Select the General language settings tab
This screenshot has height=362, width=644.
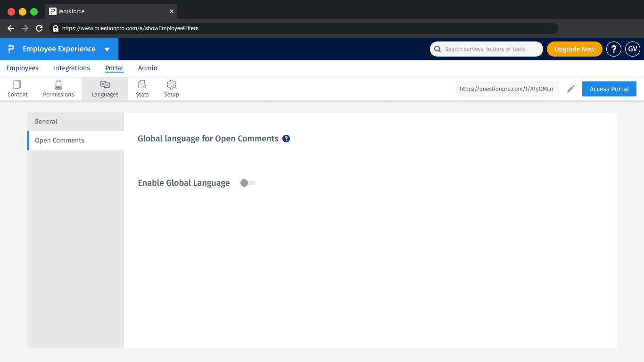pos(45,121)
